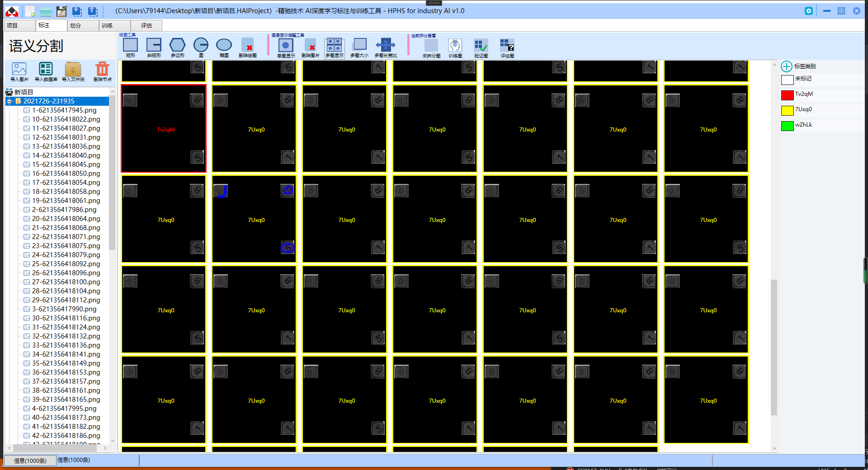Open project folder icon in title bar
This screenshot has width=868, height=470.
46,11
